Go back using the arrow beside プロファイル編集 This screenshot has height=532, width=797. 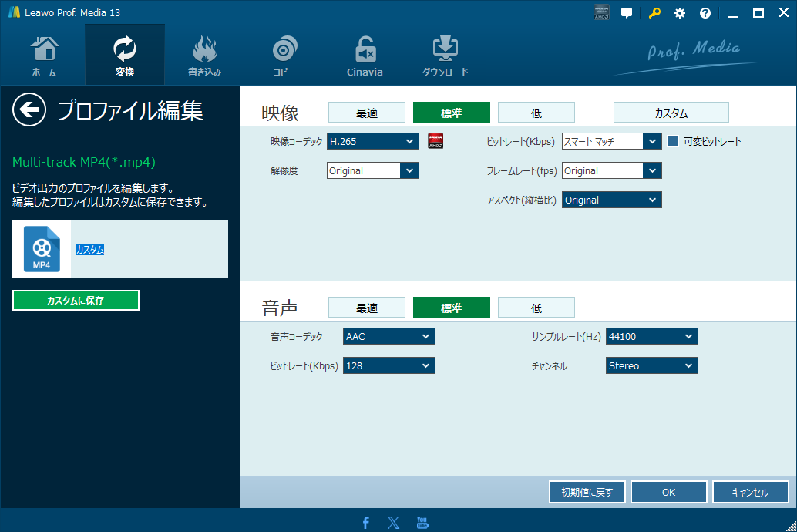[29, 109]
